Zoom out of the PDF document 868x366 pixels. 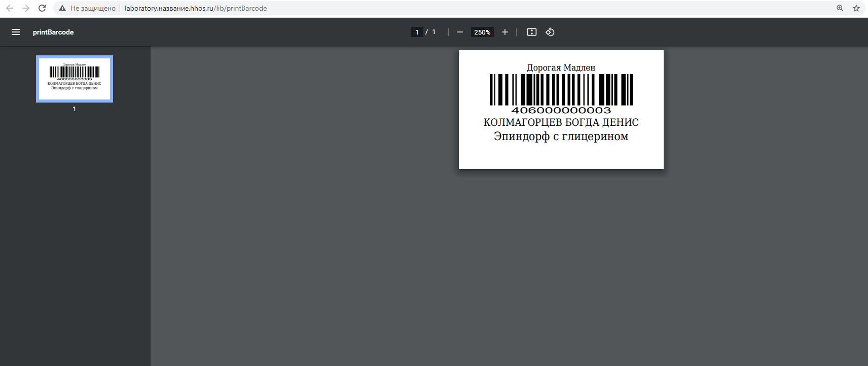click(460, 32)
